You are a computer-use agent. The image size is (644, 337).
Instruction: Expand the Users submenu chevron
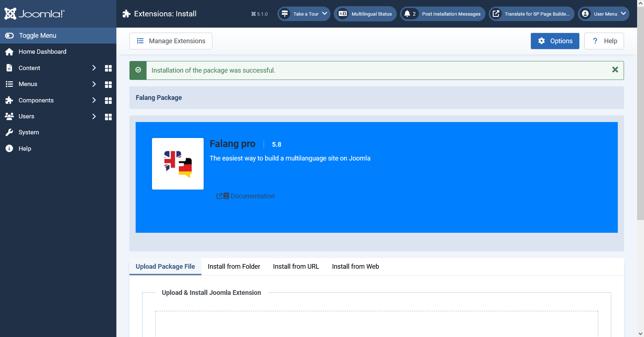tap(94, 116)
